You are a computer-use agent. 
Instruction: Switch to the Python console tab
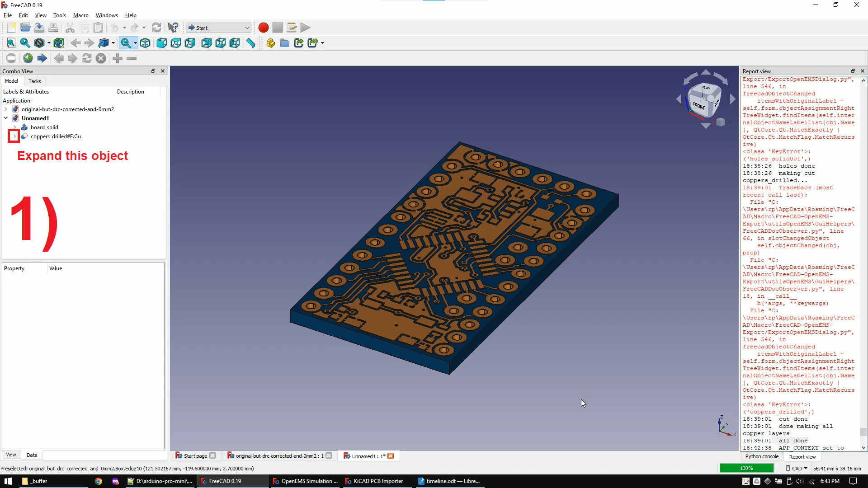point(762,456)
